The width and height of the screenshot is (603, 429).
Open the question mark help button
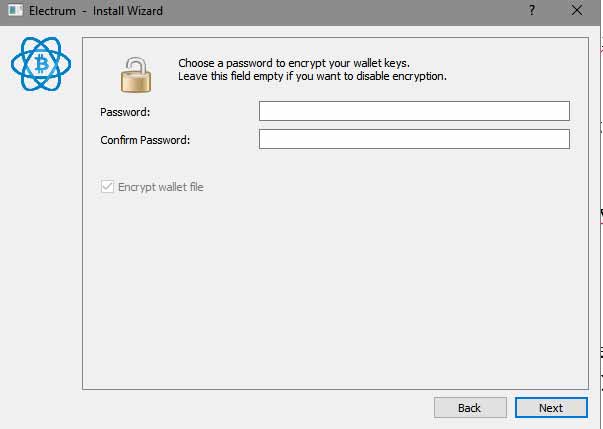[x=532, y=10]
